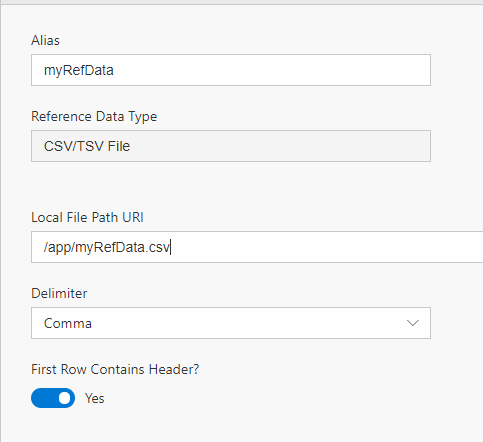Click the Alias input field containing myRefData
483x442 pixels.
[x=231, y=70]
